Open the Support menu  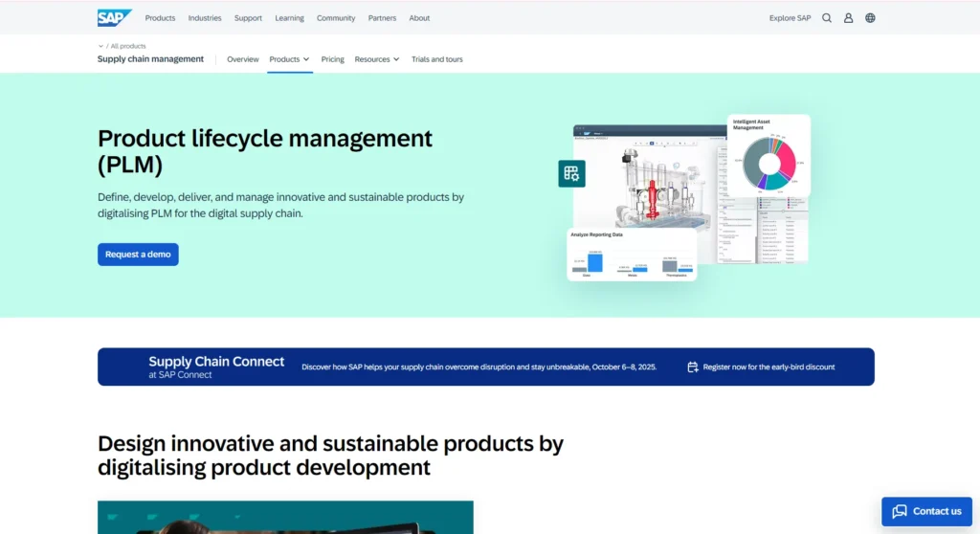point(248,18)
